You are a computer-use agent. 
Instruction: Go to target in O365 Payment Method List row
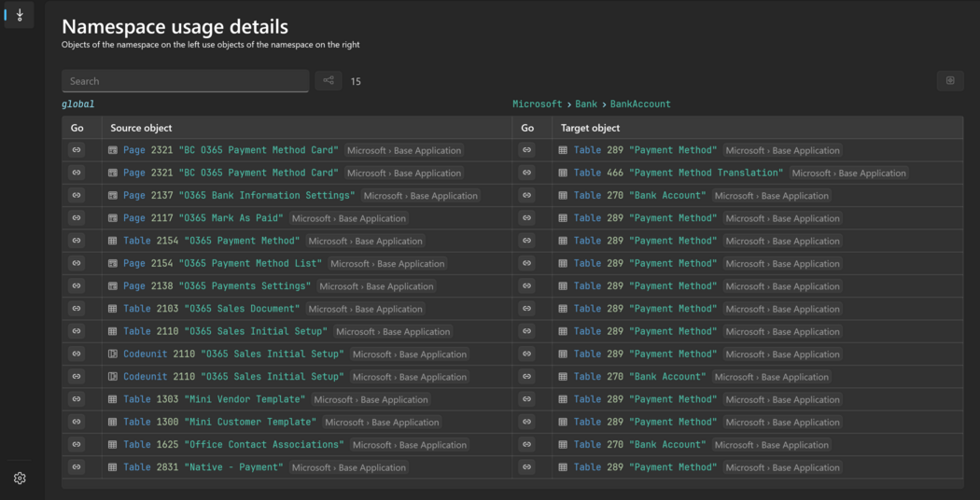pyautogui.click(x=527, y=264)
